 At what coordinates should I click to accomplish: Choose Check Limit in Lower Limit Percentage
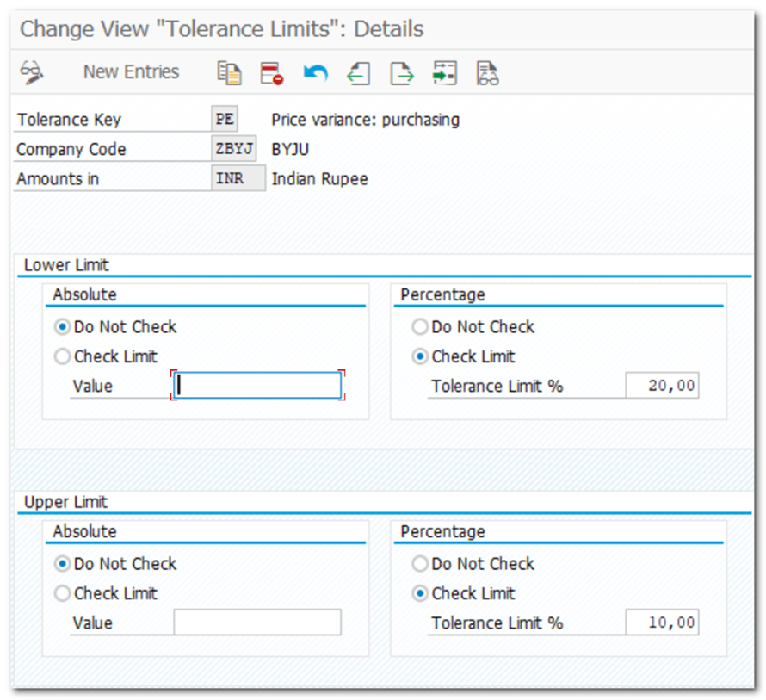[420, 356]
